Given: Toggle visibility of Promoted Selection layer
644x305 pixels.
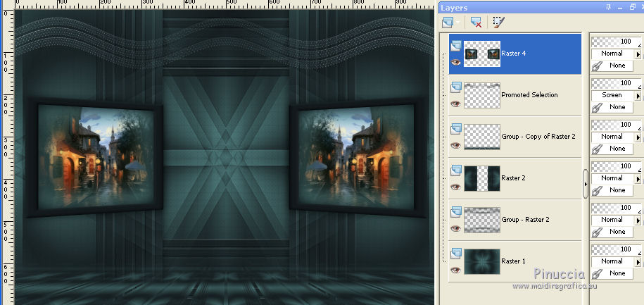Looking at the screenshot, I should pos(455,104).
